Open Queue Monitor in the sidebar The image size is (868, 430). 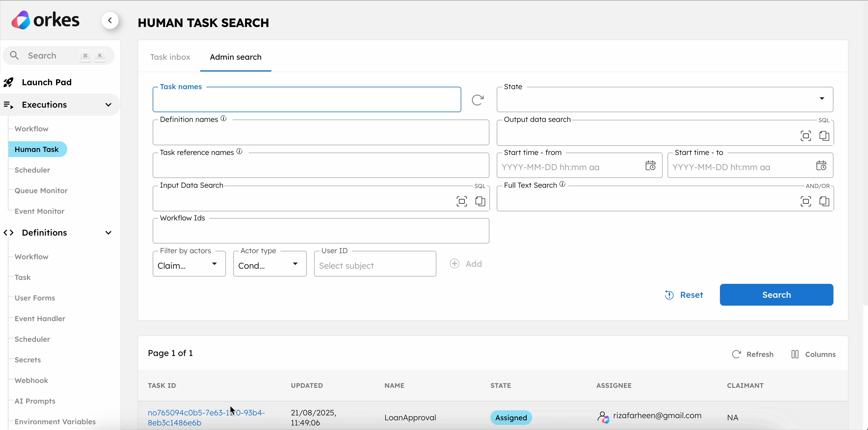tap(41, 190)
